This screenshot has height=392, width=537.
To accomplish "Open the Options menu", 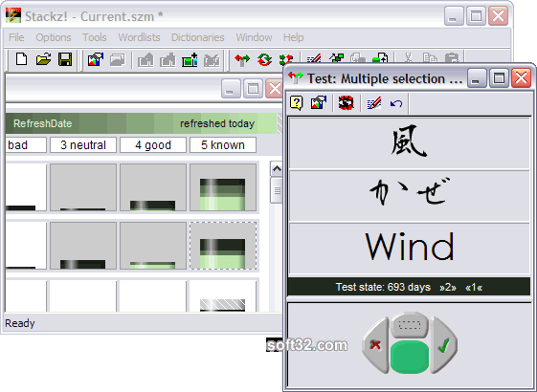I will 54,37.
